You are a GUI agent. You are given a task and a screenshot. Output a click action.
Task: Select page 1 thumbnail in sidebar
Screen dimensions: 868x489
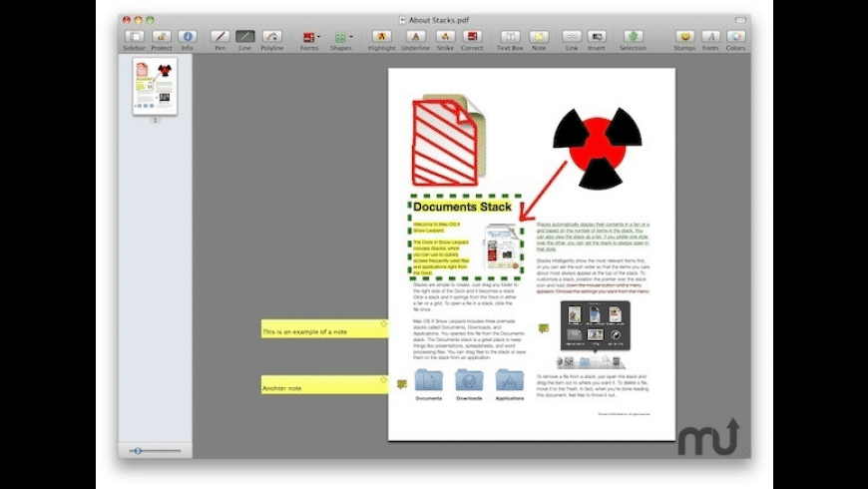(x=155, y=87)
